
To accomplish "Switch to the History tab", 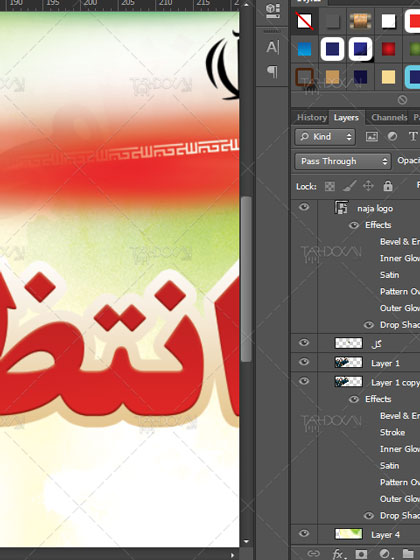I will 312,117.
